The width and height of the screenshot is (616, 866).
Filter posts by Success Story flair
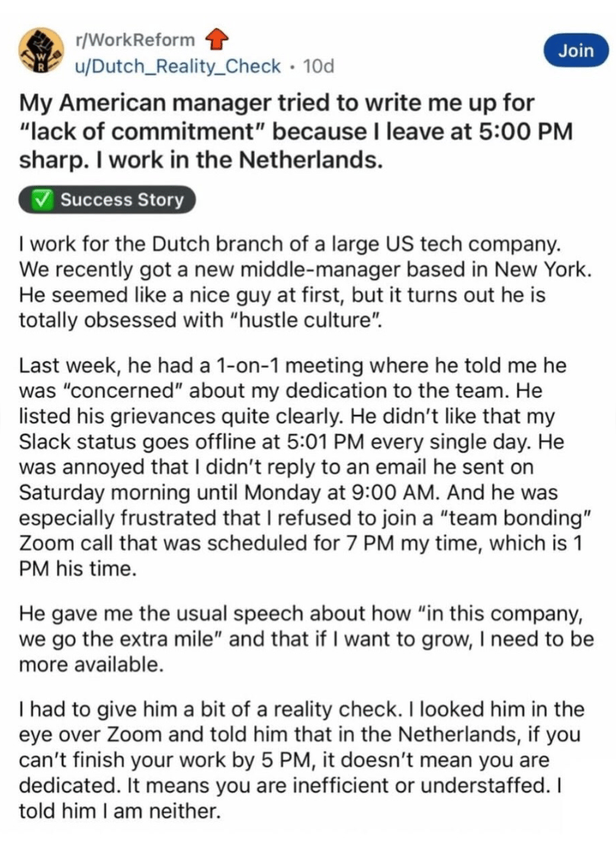click(x=107, y=200)
